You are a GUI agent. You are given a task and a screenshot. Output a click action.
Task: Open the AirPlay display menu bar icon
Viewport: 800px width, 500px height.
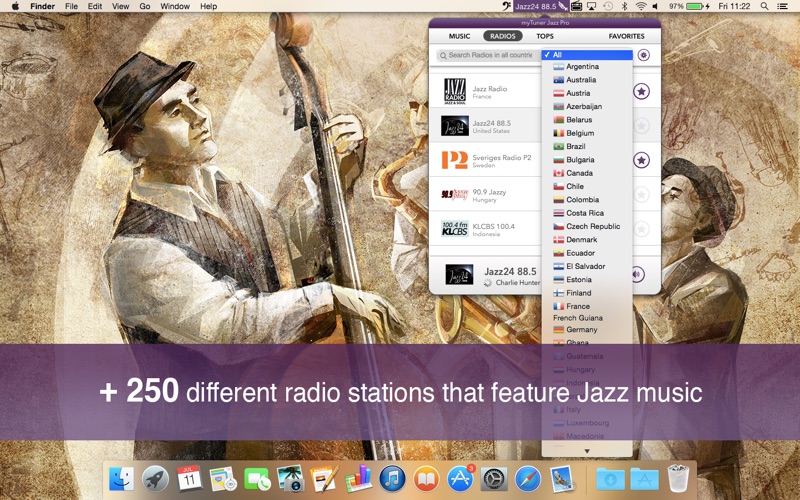592,6
